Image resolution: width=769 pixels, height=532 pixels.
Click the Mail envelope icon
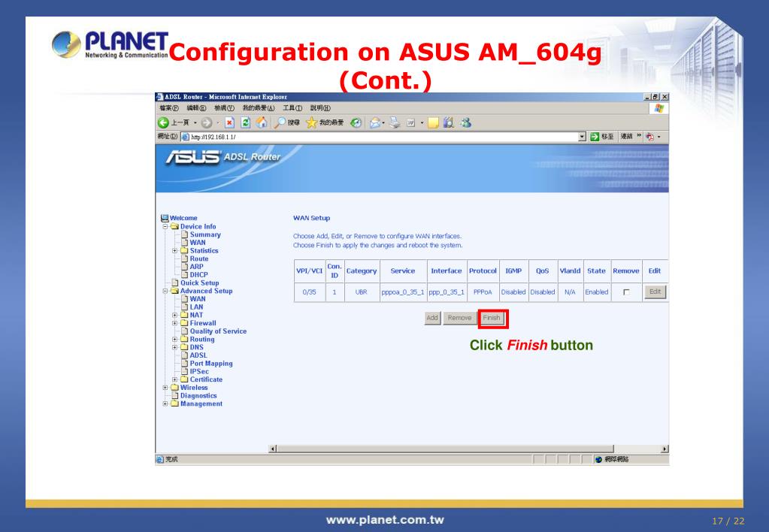375,122
